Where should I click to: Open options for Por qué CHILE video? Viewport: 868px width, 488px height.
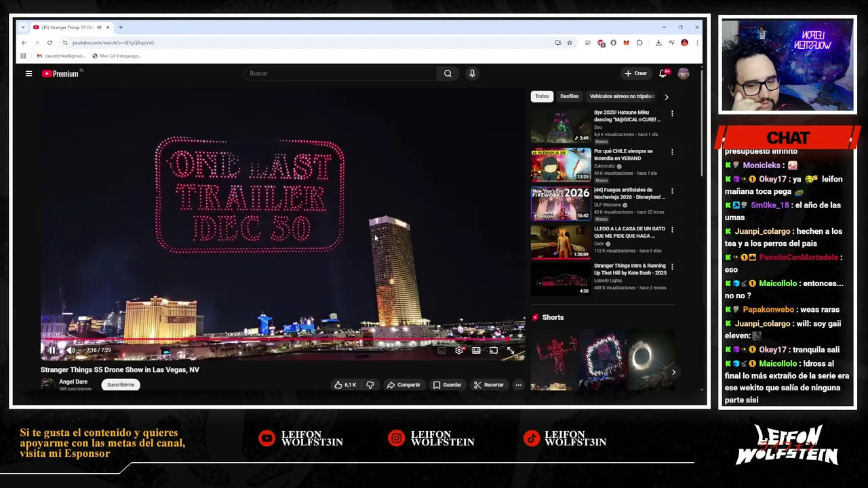pos(672,152)
